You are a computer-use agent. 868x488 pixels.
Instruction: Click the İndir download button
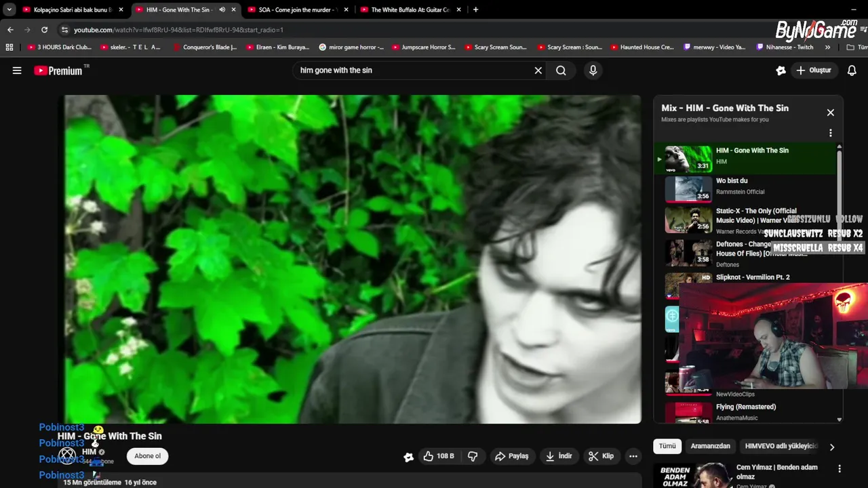[559, 456]
